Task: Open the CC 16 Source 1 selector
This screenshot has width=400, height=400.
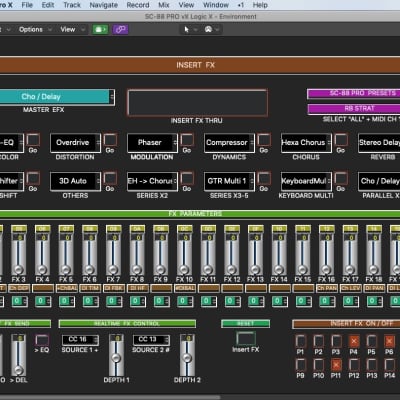Action: 80,340
